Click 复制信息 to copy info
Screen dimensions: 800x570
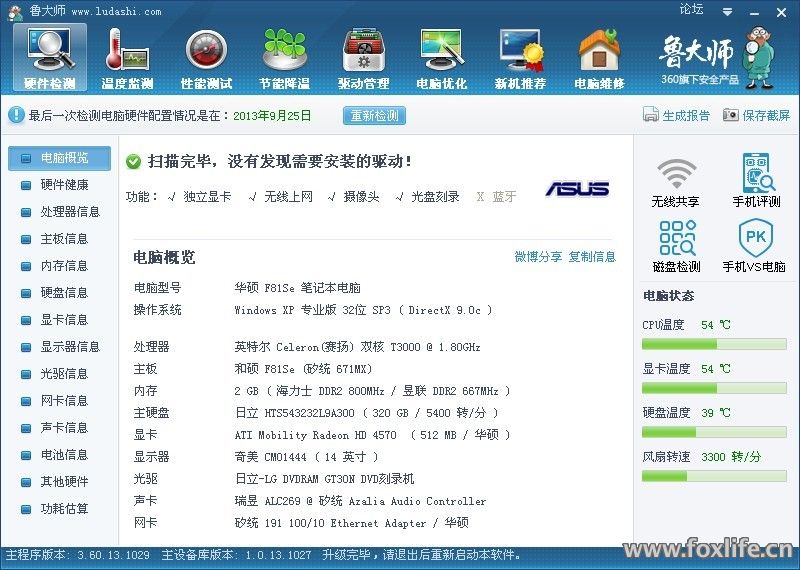592,257
